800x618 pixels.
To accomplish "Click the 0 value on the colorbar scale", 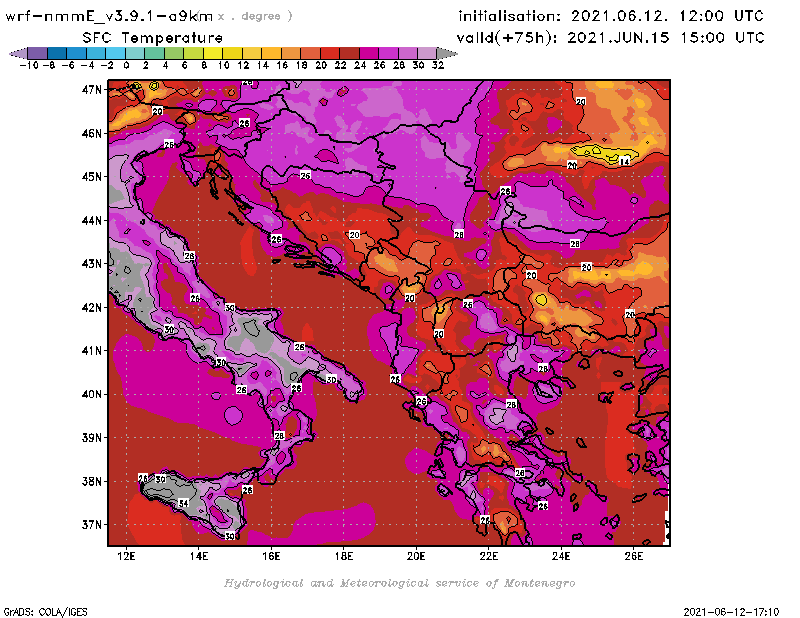I will pos(126,65).
